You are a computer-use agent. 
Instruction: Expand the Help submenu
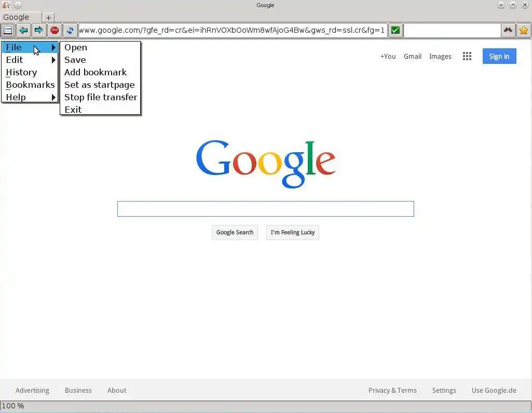[30, 97]
